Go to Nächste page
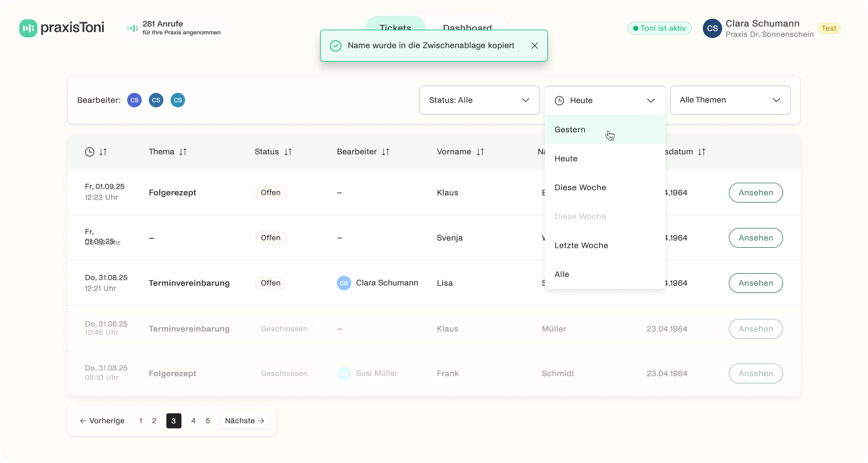Image resolution: width=868 pixels, height=463 pixels. pyautogui.click(x=244, y=421)
